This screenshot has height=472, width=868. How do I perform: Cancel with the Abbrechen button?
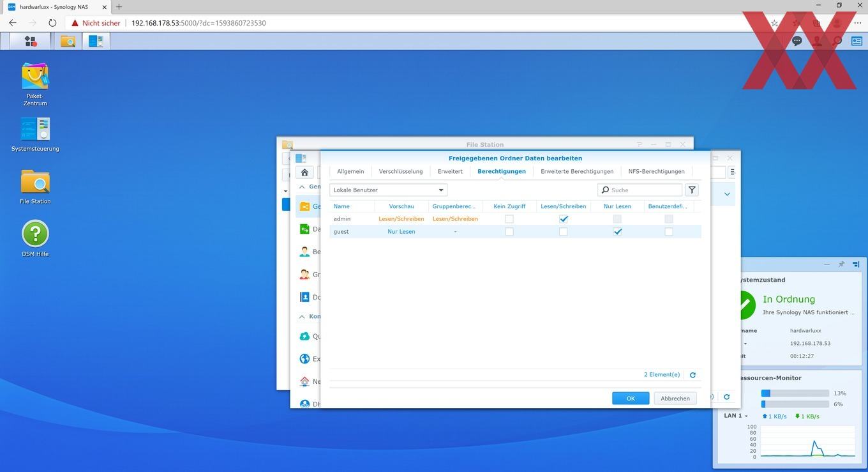(675, 398)
